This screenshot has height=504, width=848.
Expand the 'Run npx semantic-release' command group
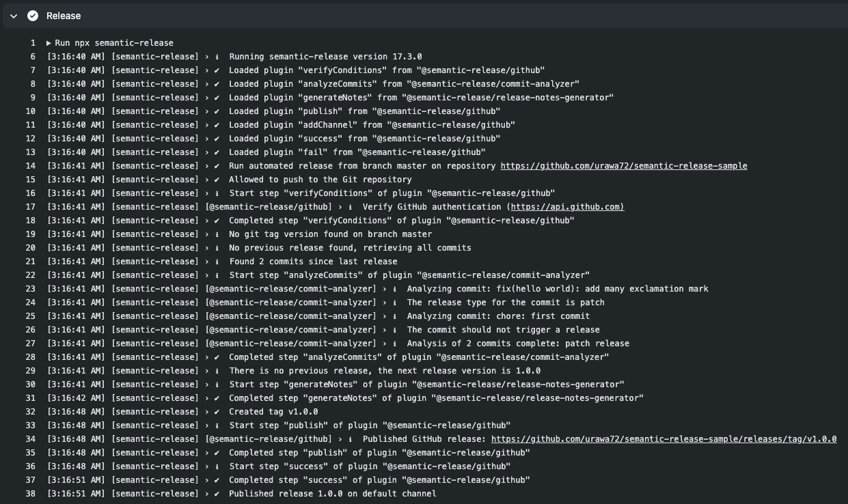[x=49, y=42]
